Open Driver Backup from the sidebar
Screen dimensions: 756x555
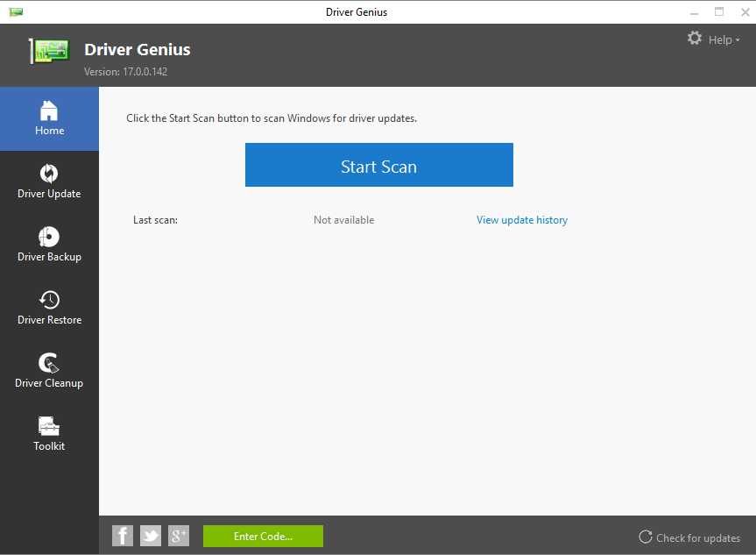49,245
